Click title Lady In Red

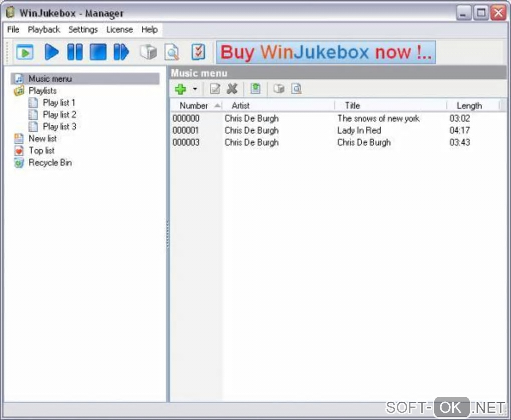click(359, 130)
